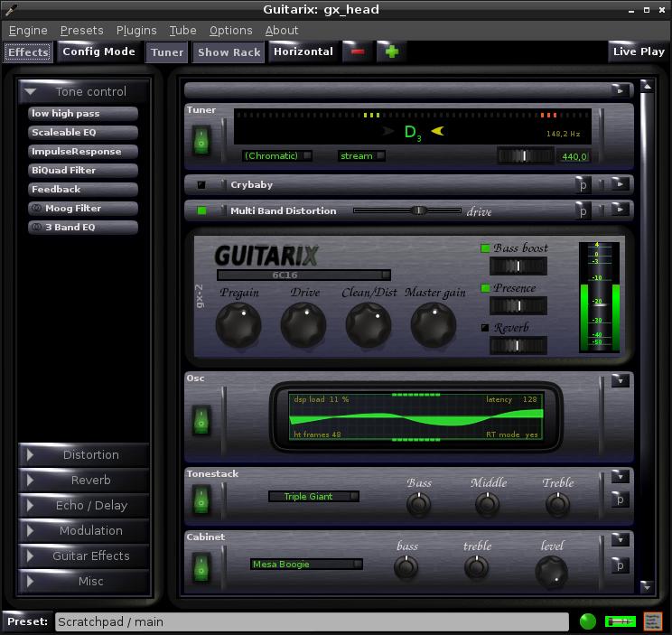Click the 3 Band EQ plugin icon
Image resolution: width=672 pixels, height=635 pixels.
point(37,227)
